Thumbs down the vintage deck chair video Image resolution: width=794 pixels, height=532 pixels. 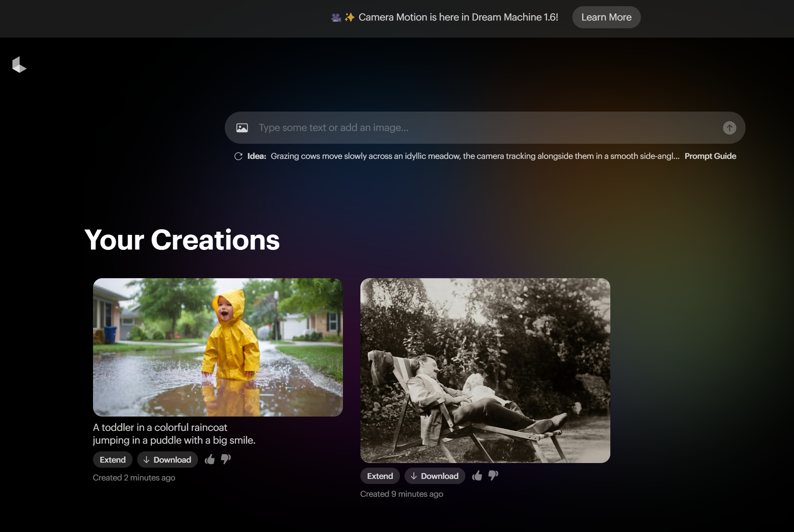point(493,476)
